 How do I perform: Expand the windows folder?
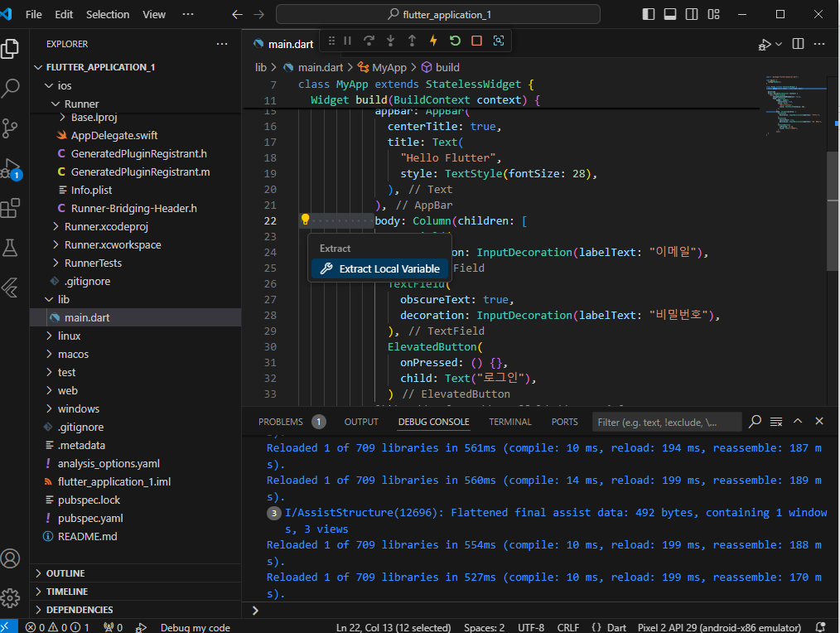click(49, 409)
